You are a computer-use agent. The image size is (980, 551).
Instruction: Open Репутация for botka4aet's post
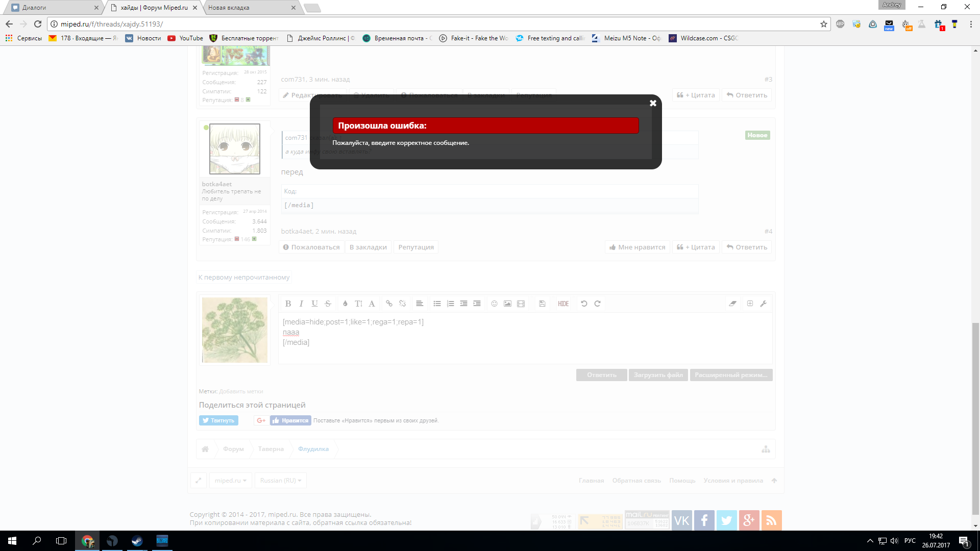click(x=416, y=247)
